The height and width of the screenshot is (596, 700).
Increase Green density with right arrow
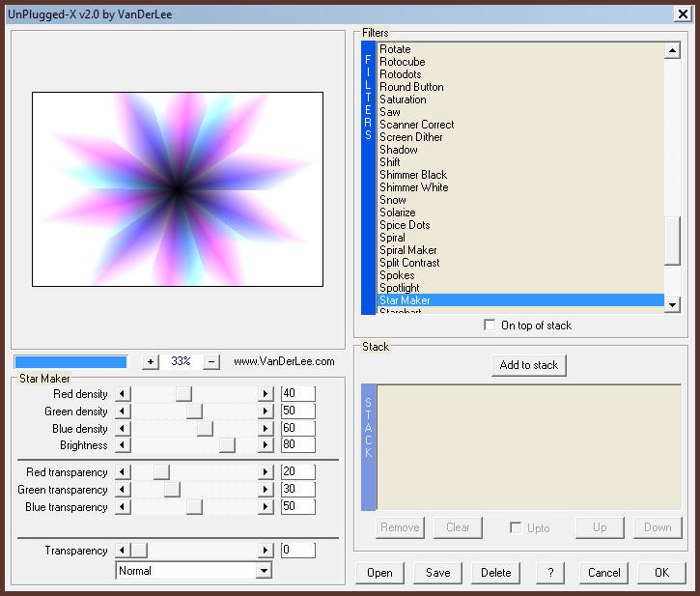pyautogui.click(x=266, y=412)
